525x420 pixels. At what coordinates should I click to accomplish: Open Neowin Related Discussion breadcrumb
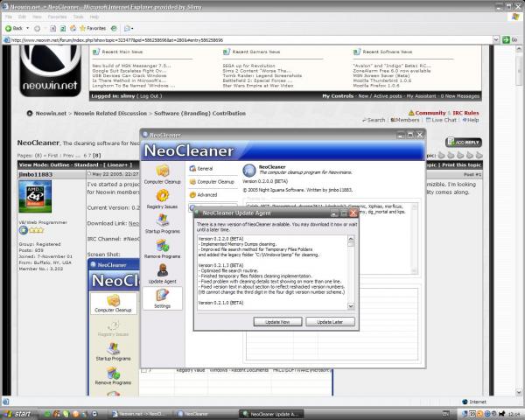pyautogui.click(x=110, y=113)
